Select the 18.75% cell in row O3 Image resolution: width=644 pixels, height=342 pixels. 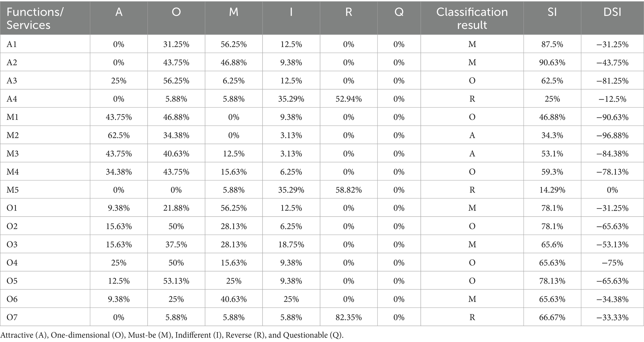click(291, 245)
